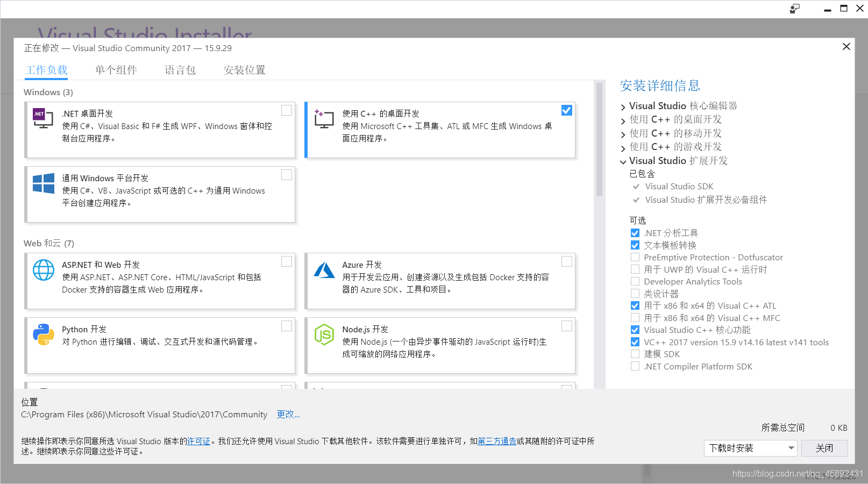Enable the 建模 SDK option

coord(635,354)
